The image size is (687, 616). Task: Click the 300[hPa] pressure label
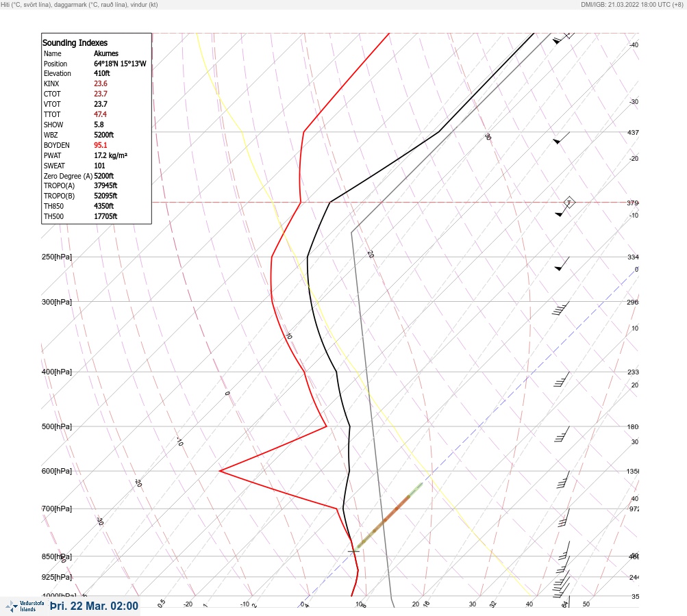(x=57, y=302)
